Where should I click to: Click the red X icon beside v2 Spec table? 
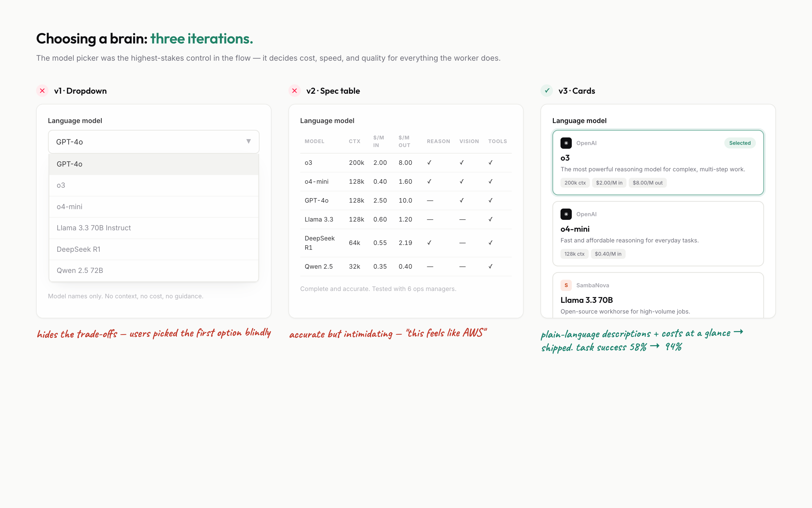click(295, 91)
